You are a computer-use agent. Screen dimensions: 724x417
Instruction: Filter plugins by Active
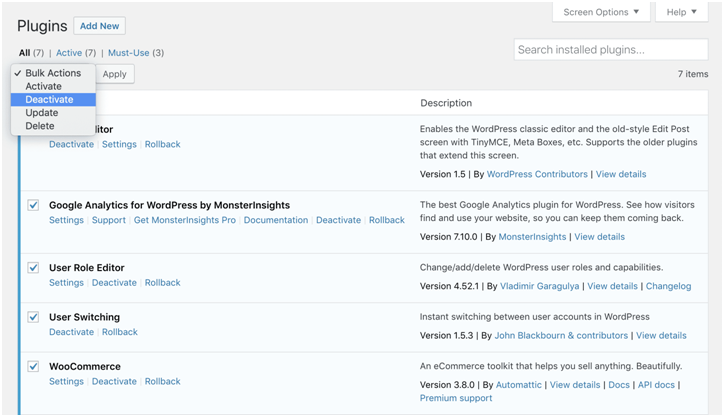[69, 53]
